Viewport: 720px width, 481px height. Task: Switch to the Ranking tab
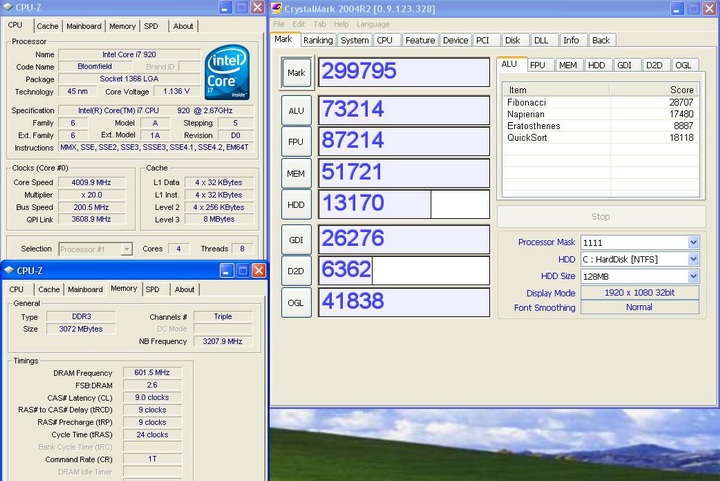coord(318,40)
